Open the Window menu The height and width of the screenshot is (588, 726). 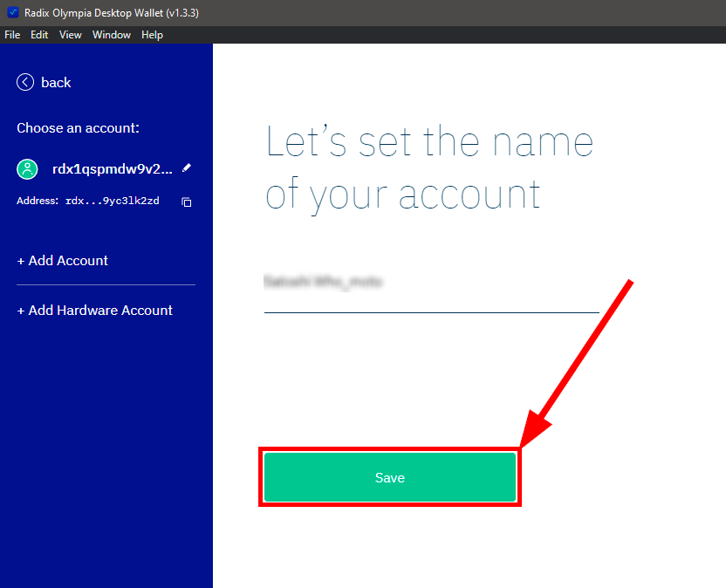(x=112, y=35)
